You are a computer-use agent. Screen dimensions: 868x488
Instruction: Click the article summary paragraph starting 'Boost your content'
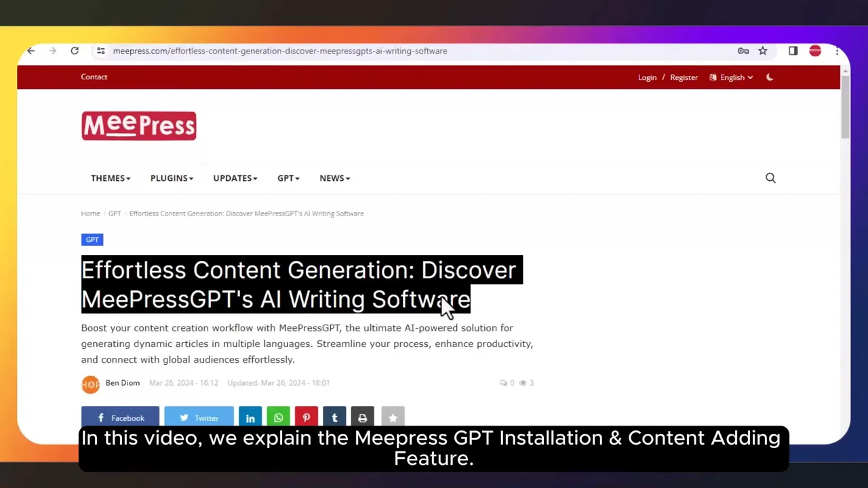307,344
